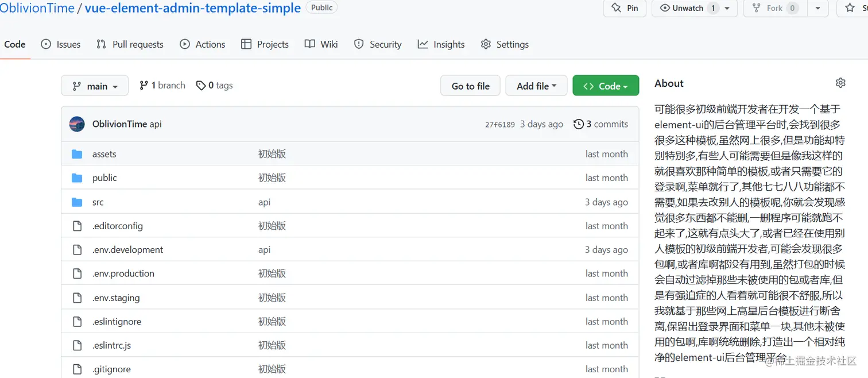This screenshot has height=378, width=868.
Task: Open vue-element-admin-template-simple repository link
Action: [193, 8]
